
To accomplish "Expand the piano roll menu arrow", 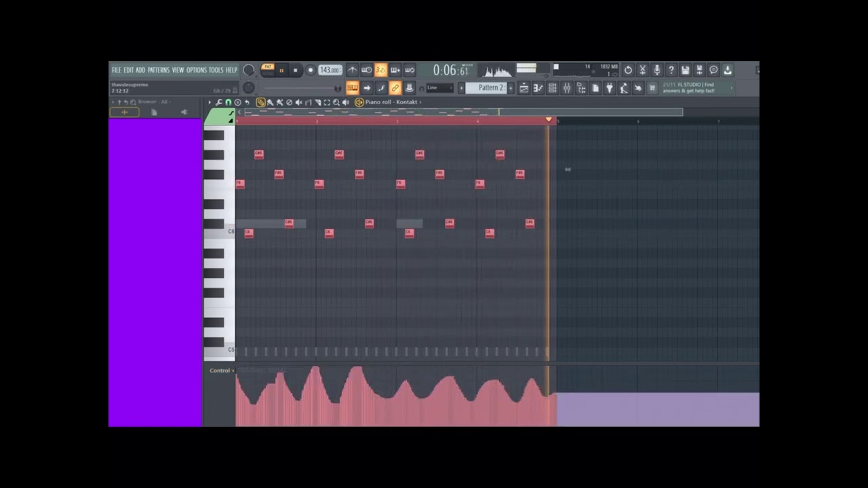I will 210,102.
